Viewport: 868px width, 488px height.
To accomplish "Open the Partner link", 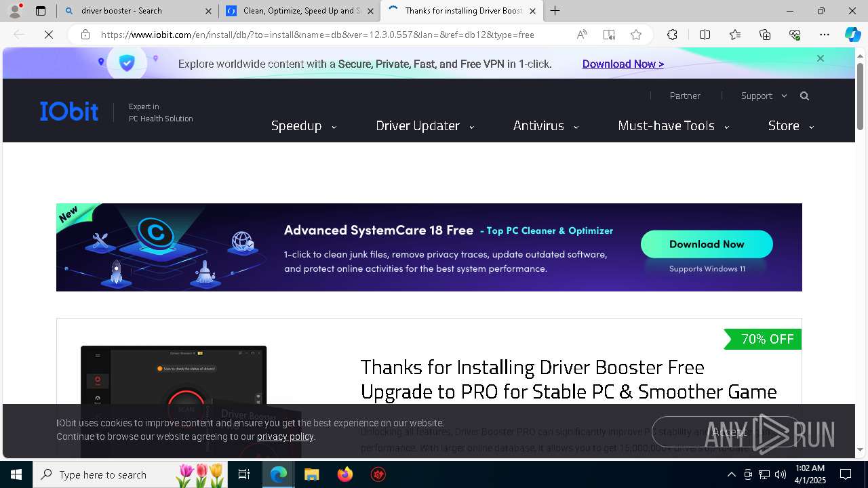I will (685, 96).
